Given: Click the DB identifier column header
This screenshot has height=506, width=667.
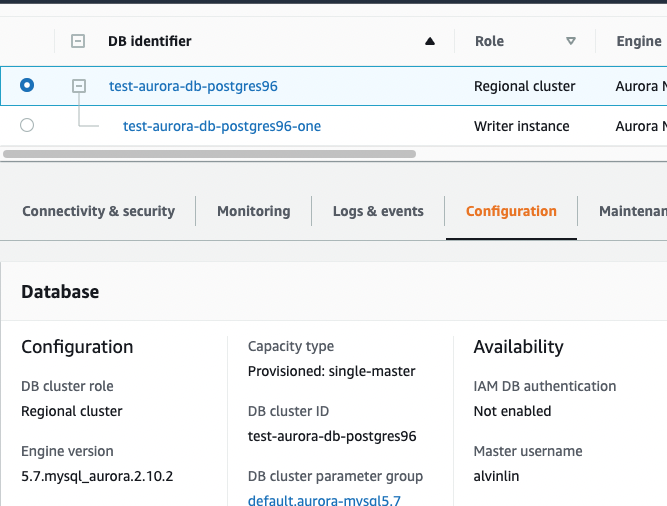Looking at the screenshot, I should [150, 42].
